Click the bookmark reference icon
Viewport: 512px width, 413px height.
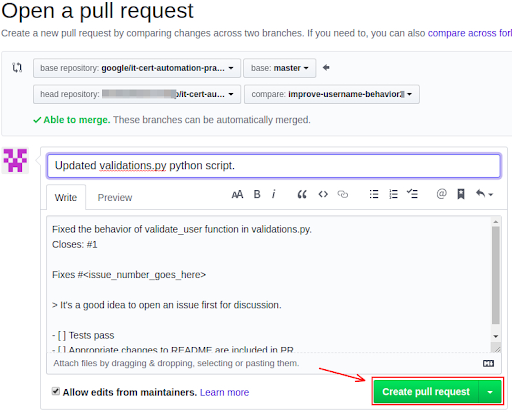click(461, 194)
